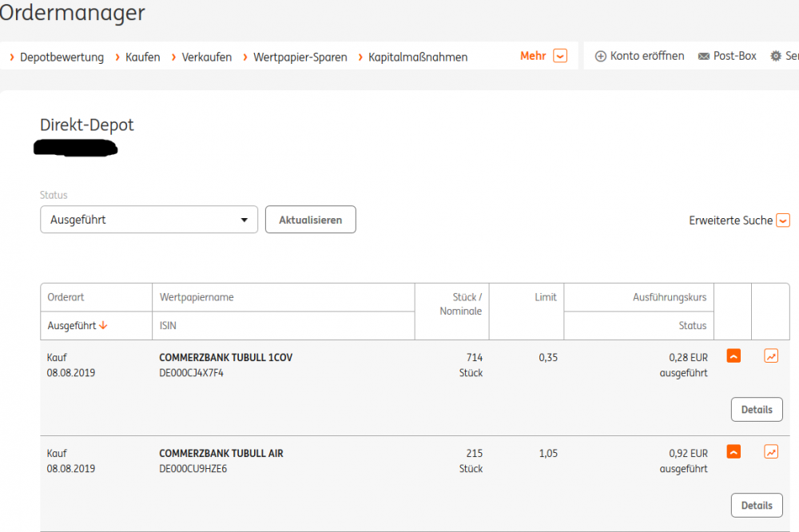Image resolution: width=799 pixels, height=532 pixels.
Task: Click the plus icon beside Konto eröffnen
Action: (x=601, y=56)
